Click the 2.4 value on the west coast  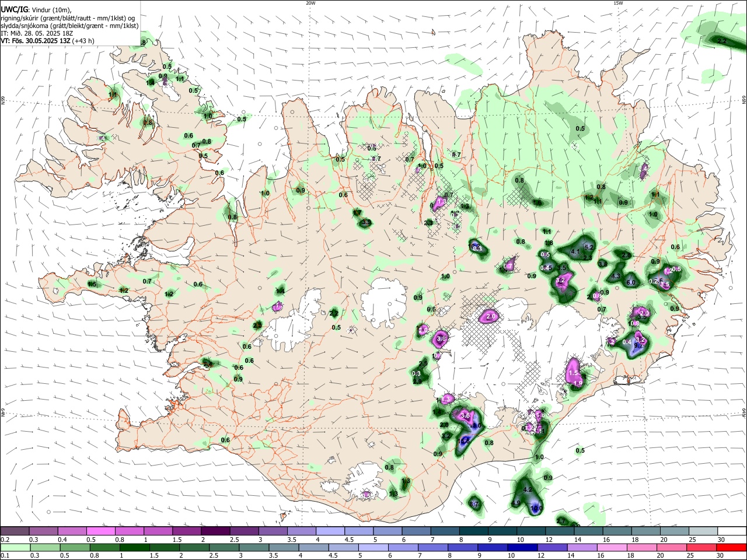click(207, 363)
